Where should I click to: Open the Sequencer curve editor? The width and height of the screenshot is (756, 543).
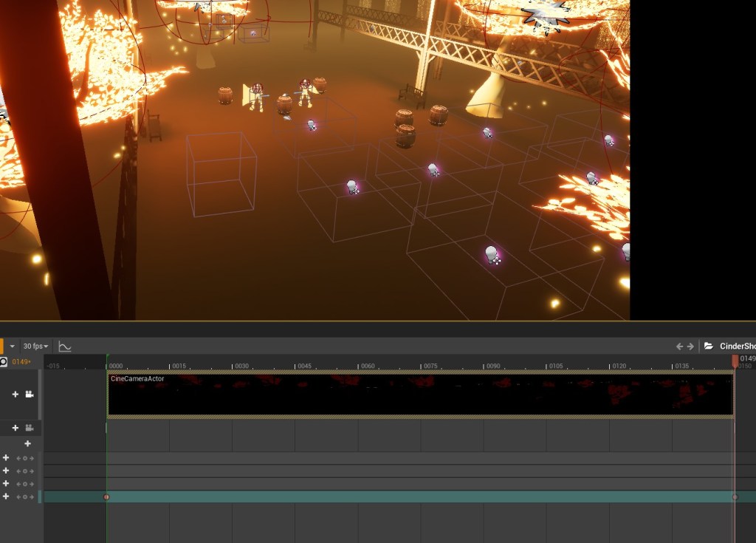(65, 346)
